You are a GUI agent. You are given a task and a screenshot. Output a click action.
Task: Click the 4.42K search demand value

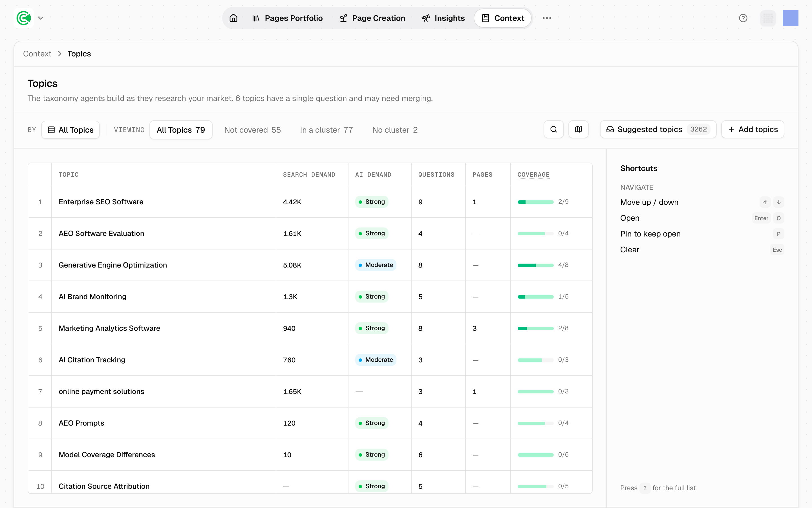pyautogui.click(x=292, y=202)
